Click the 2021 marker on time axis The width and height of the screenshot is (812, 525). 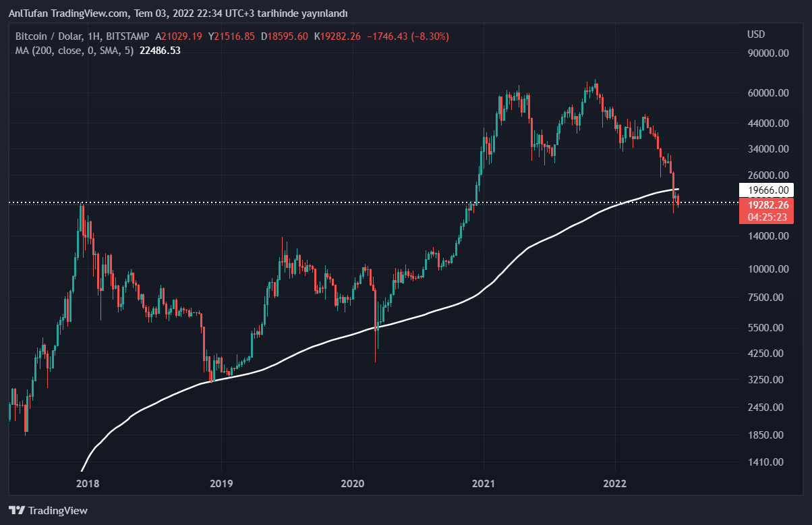point(484,483)
